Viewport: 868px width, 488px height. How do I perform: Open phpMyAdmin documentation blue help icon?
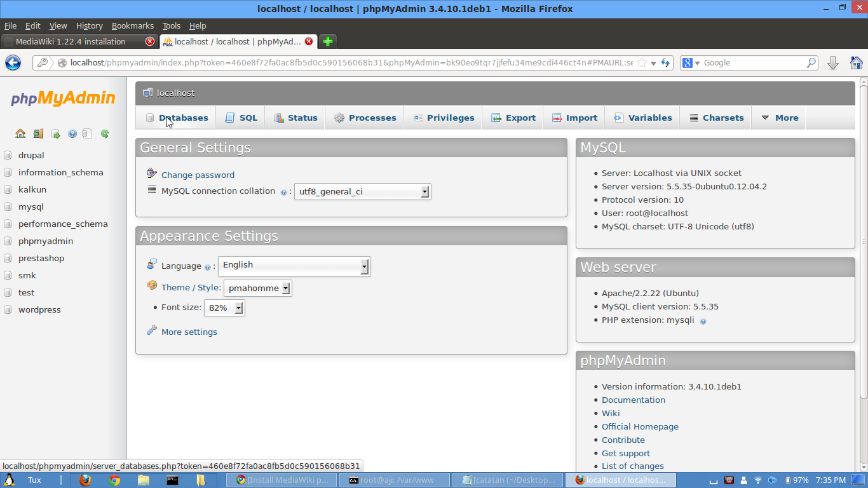click(72, 133)
